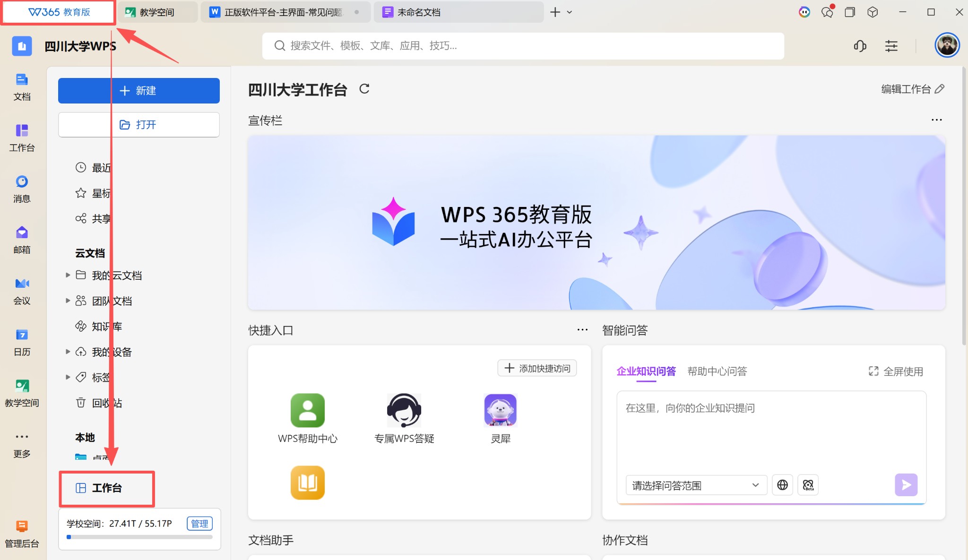This screenshot has width=968, height=560.
Task: Click the cube icon in title bar
Action: click(873, 12)
